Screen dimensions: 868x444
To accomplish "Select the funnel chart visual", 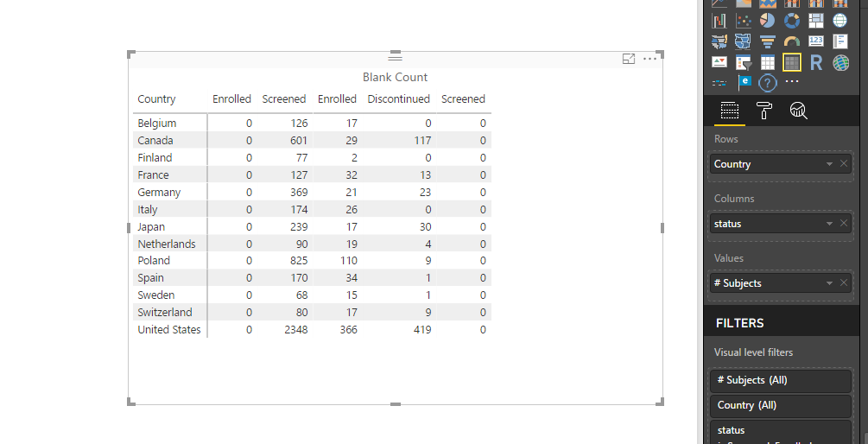I will 767,41.
